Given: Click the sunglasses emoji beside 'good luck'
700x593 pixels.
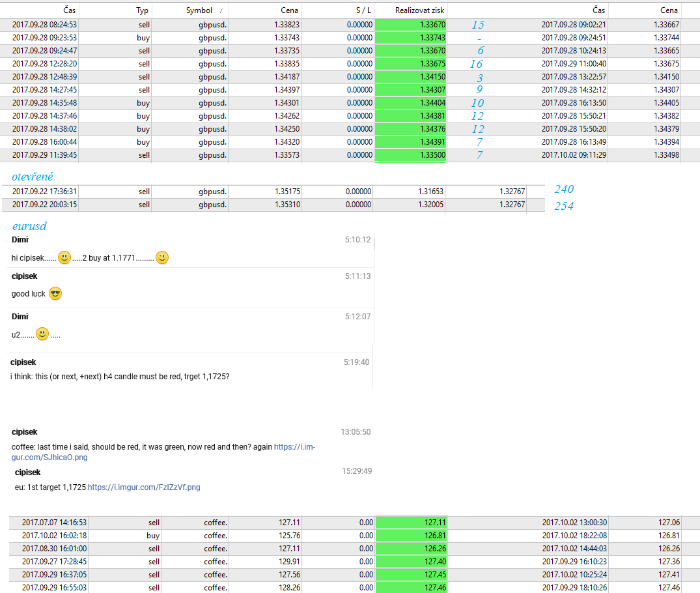Looking at the screenshot, I should [55, 294].
